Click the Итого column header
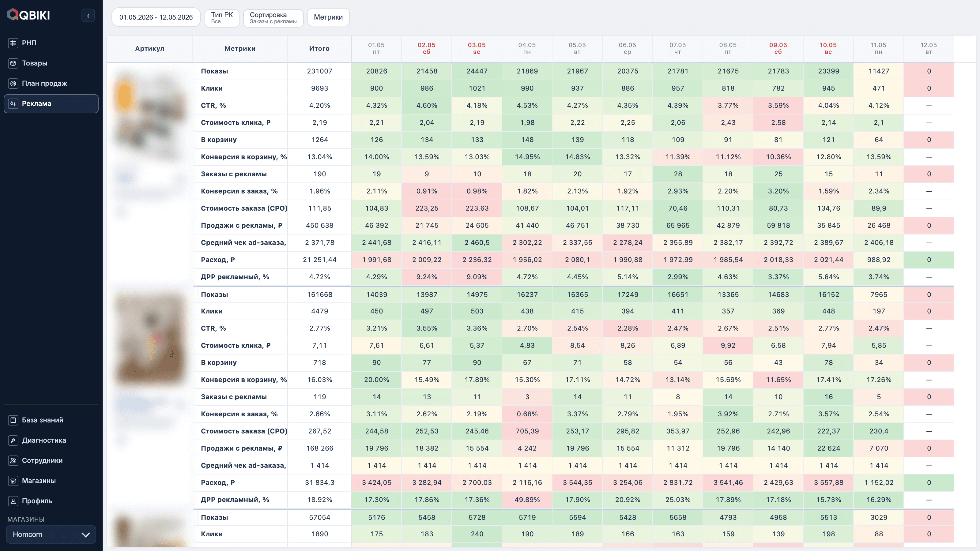The width and height of the screenshot is (980, 551). (x=319, y=48)
